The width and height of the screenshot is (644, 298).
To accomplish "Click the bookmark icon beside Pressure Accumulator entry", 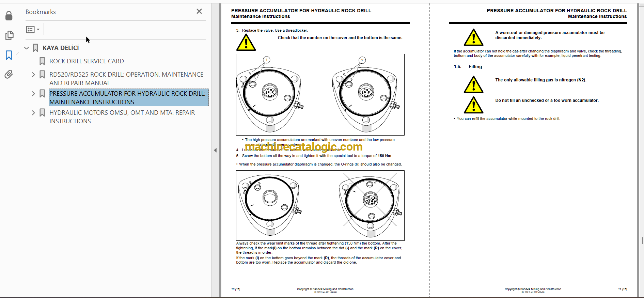I will (x=42, y=94).
